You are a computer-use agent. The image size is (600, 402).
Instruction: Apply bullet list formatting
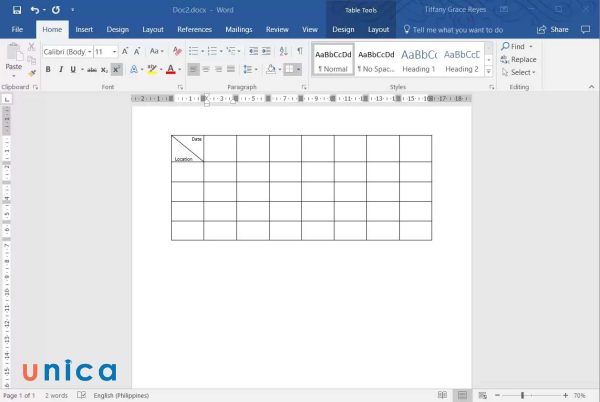(194, 51)
